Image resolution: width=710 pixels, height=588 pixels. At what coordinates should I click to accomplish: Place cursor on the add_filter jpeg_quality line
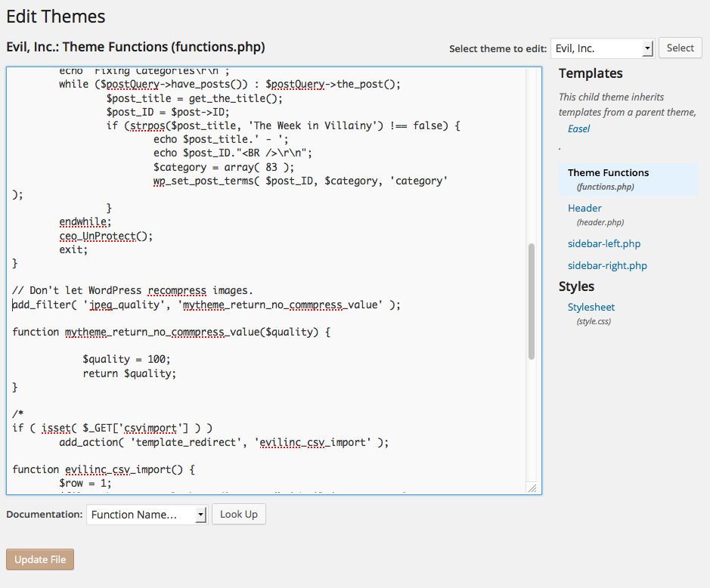[206, 305]
